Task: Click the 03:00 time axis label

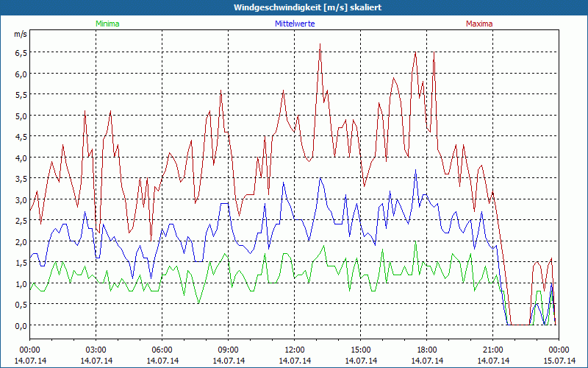Action: tap(96, 350)
